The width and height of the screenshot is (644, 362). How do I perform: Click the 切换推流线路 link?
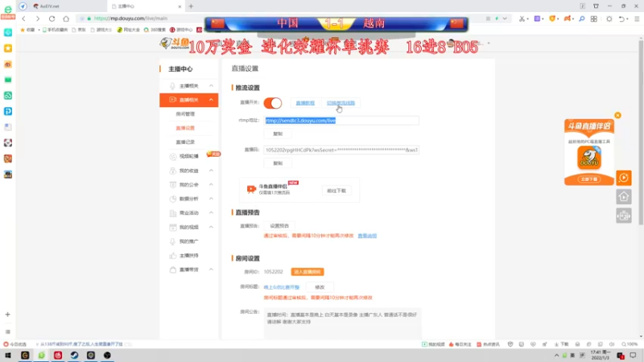(341, 103)
